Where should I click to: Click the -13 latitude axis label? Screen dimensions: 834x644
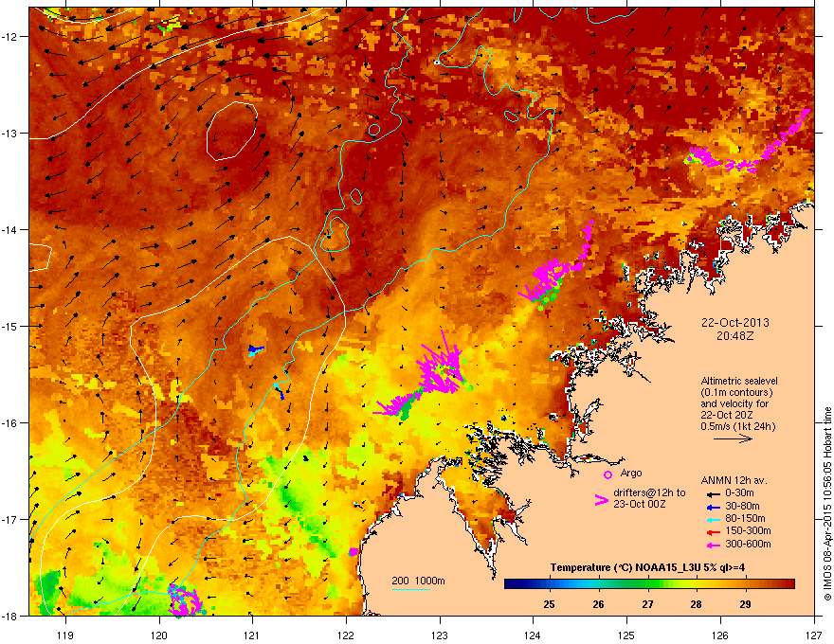coord(9,134)
